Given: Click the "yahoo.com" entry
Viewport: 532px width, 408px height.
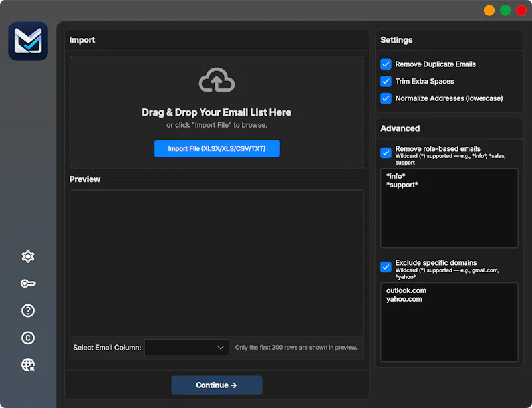Looking at the screenshot, I should 404,299.
